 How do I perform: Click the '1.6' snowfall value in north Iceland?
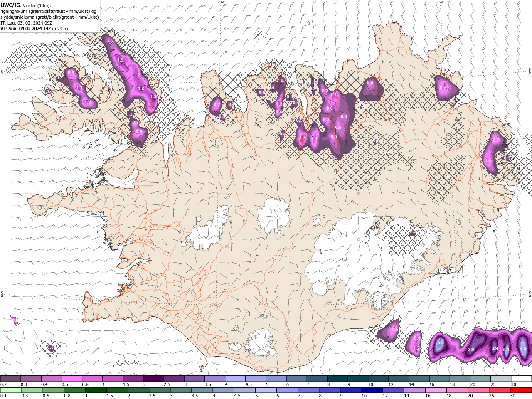pos(303,138)
